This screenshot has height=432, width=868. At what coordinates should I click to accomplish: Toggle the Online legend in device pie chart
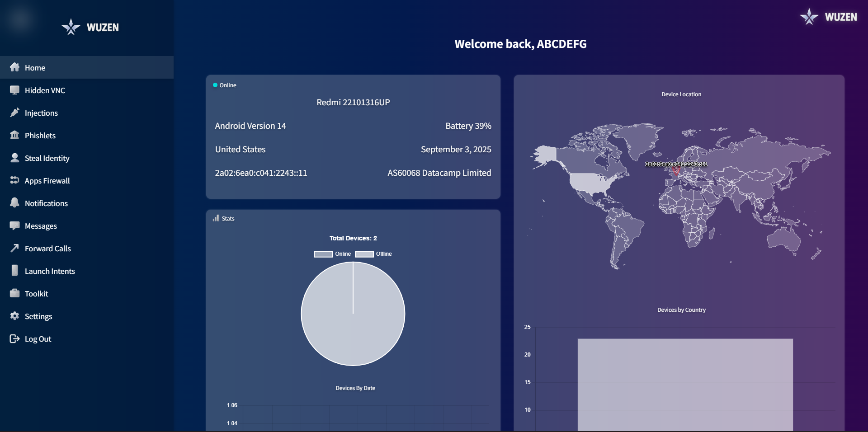(x=332, y=254)
